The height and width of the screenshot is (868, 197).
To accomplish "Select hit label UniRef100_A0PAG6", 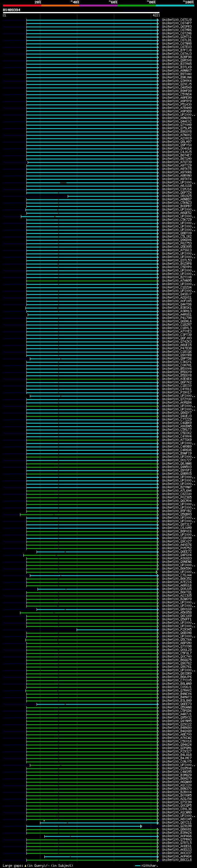I will 177,836.
